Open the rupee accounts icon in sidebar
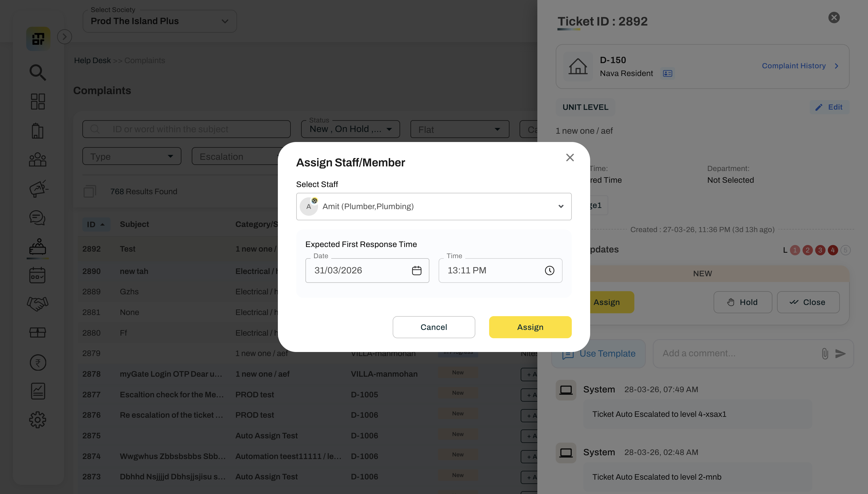The width and height of the screenshot is (868, 494). click(x=38, y=363)
